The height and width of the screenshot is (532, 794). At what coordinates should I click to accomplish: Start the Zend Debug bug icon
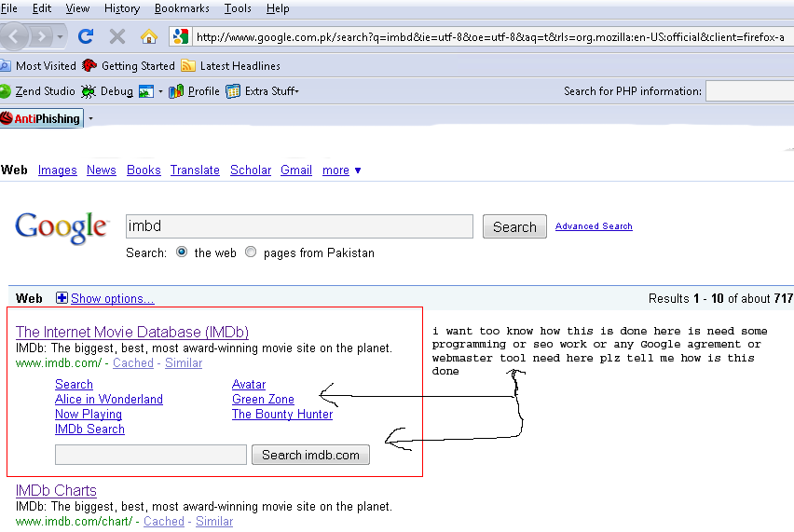89,91
